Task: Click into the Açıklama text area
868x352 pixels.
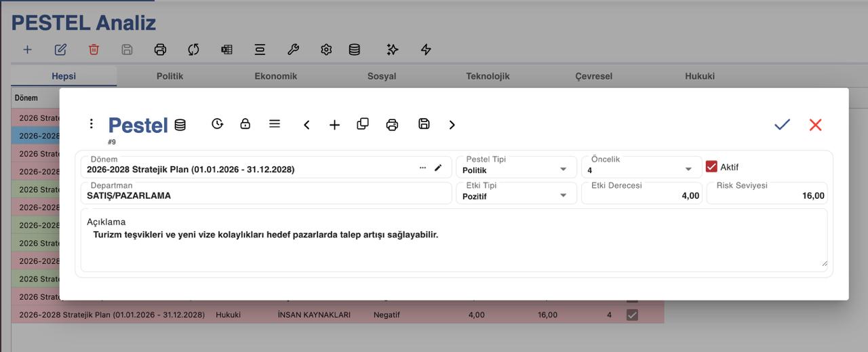Action: pyautogui.click(x=454, y=241)
